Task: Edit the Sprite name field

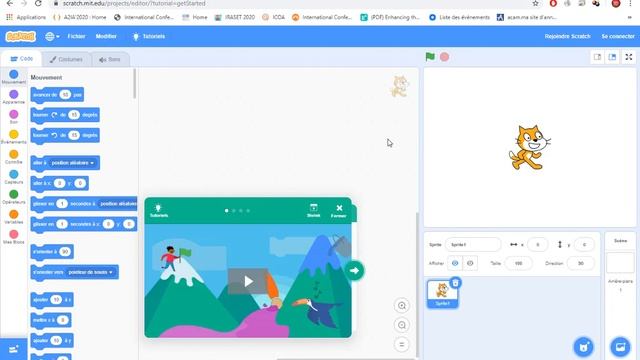Action: 473,244
